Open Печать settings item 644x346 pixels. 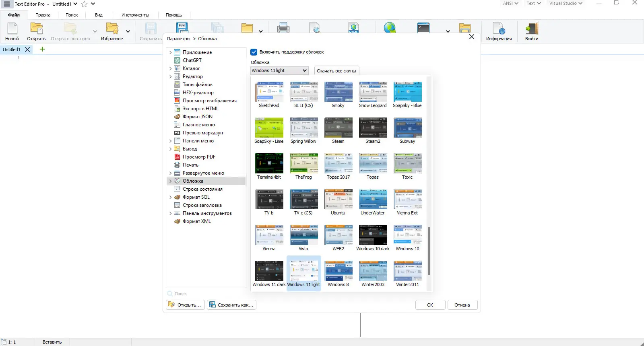190,165
